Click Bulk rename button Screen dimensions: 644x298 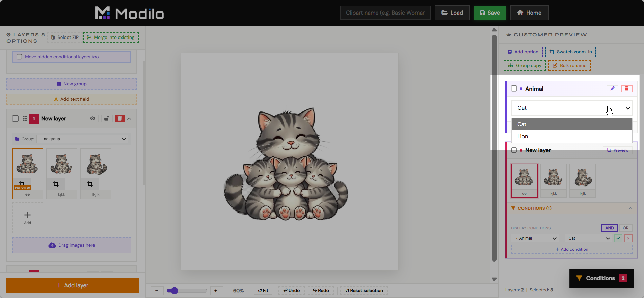569,66
